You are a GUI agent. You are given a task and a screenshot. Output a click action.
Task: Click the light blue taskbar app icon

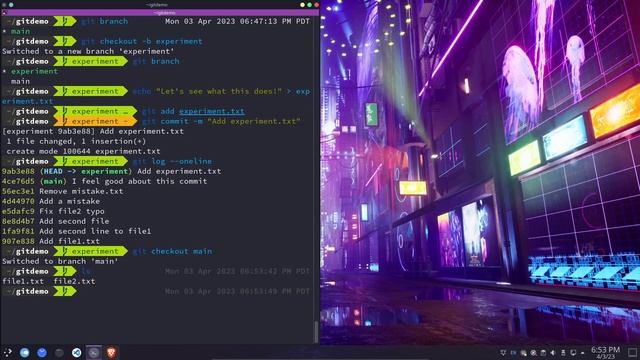(x=24, y=353)
